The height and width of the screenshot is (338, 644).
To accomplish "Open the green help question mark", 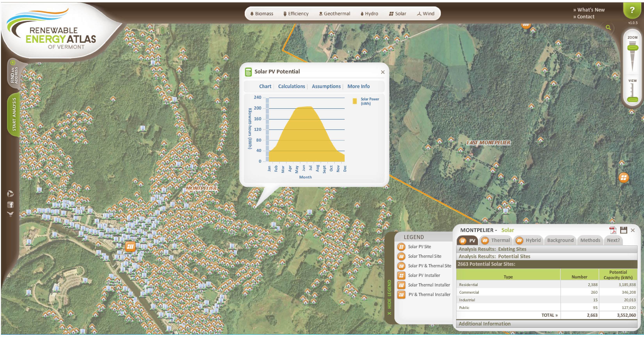I will point(632,10).
